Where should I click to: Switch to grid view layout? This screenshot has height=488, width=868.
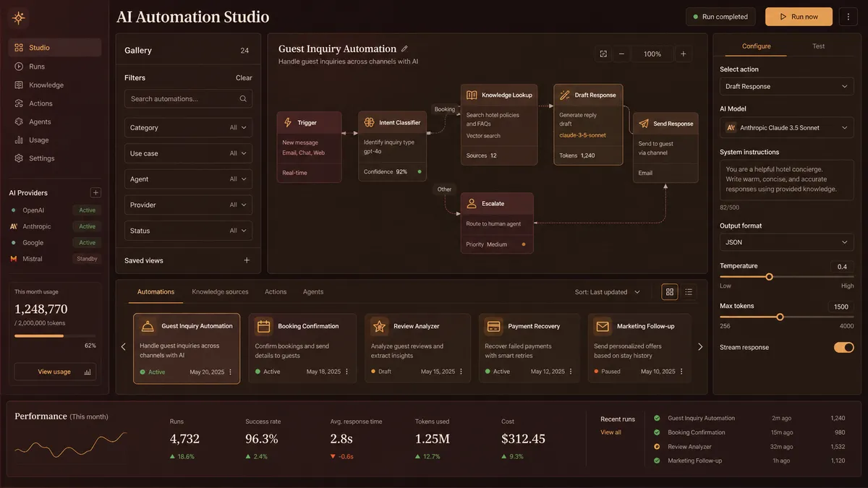tap(670, 292)
